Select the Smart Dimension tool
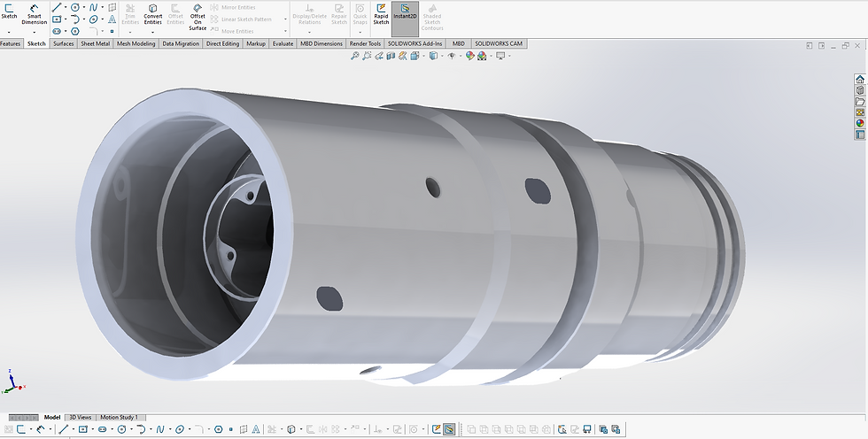Image resolution: width=868 pixels, height=439 pixels. click(34, 15)
